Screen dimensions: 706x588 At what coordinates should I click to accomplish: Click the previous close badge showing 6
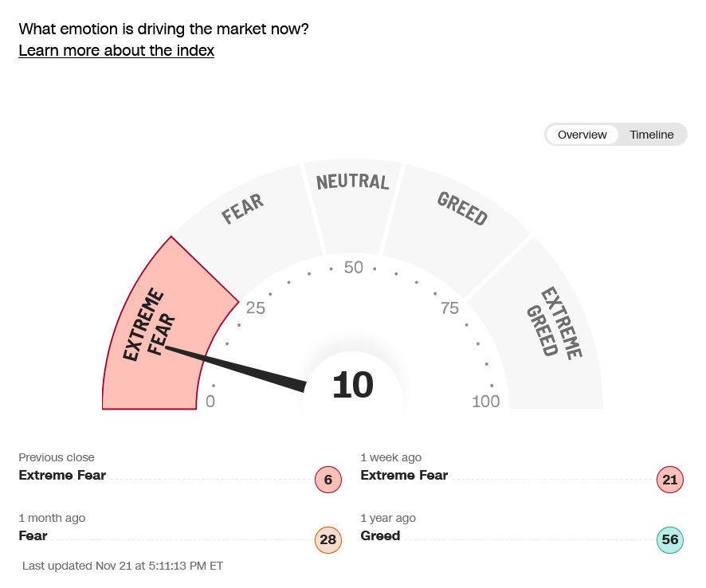[328, 480]
